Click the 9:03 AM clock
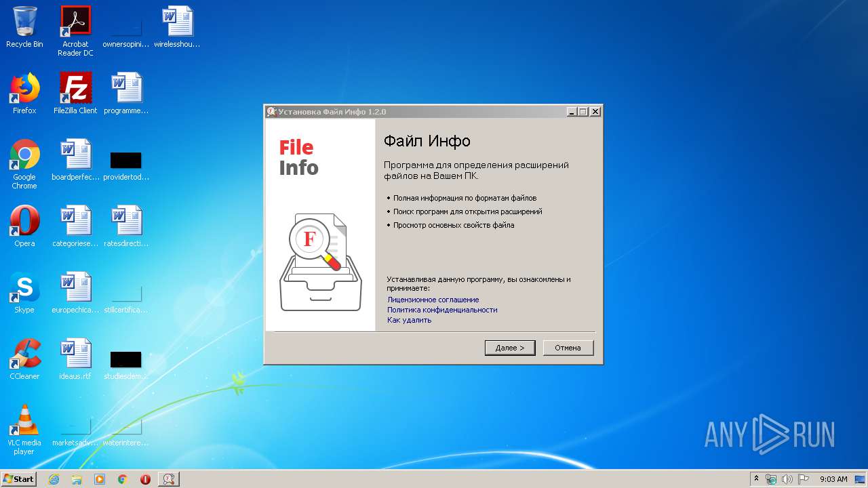Screen dimensions: 868x488 point(833,479)
